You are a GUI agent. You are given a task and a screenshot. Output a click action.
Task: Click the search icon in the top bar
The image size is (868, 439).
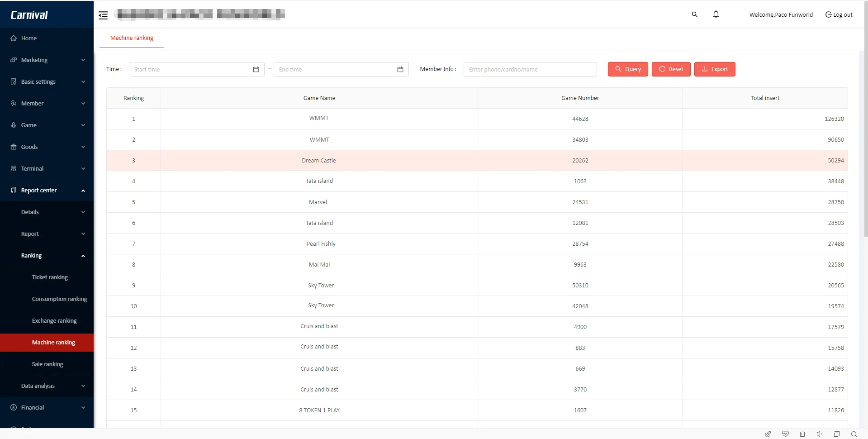pyautogui.click(x=695, y=14)
